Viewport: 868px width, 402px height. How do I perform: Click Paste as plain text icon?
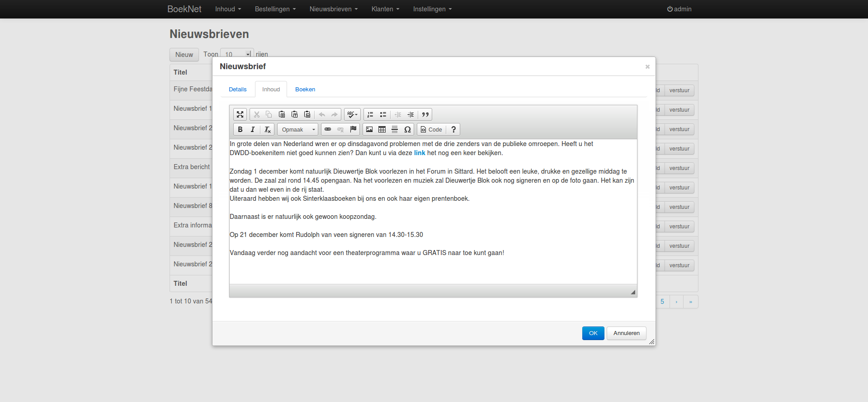(x=294, y=114)
